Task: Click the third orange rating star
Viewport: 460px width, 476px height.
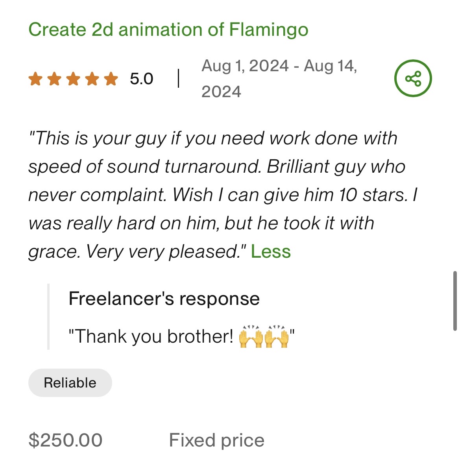Action: [73, 79]
